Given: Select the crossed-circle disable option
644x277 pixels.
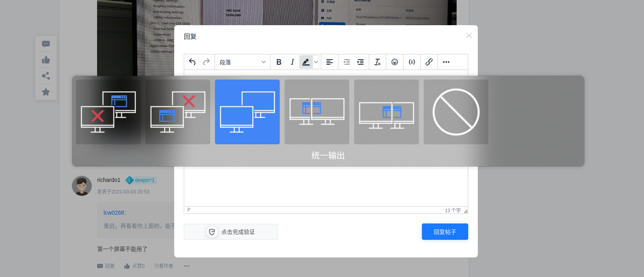Looking at the screenshot, I should [x=456, y=112].
